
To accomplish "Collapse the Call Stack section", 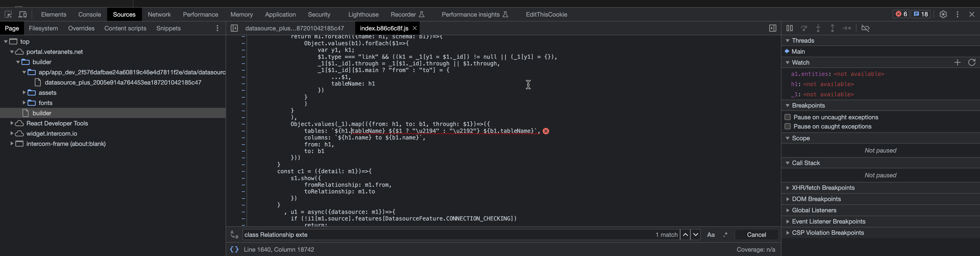I will click(x=787, y=163).
